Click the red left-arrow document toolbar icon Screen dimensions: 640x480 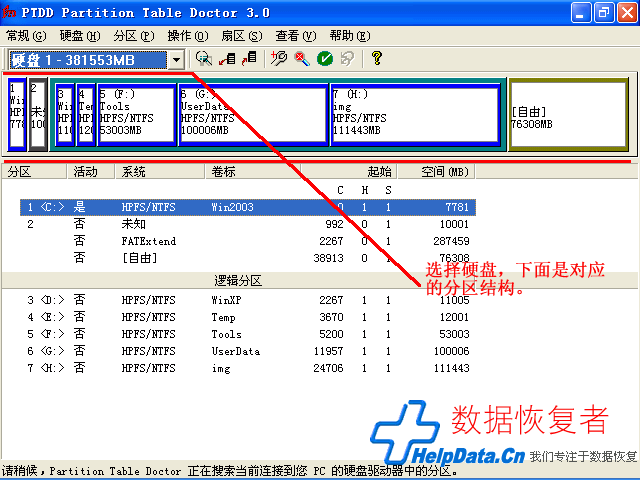227,59
